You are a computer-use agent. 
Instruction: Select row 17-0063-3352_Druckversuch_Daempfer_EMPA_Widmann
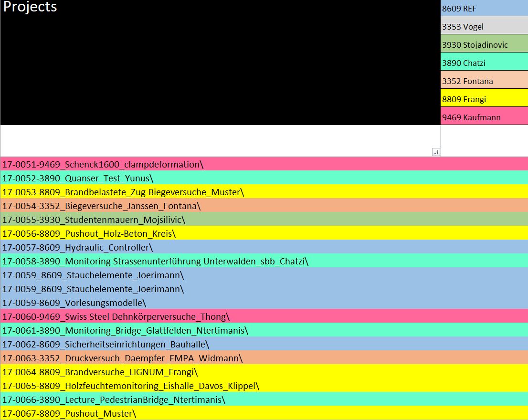pyautogui.click(x=264, y=357)
